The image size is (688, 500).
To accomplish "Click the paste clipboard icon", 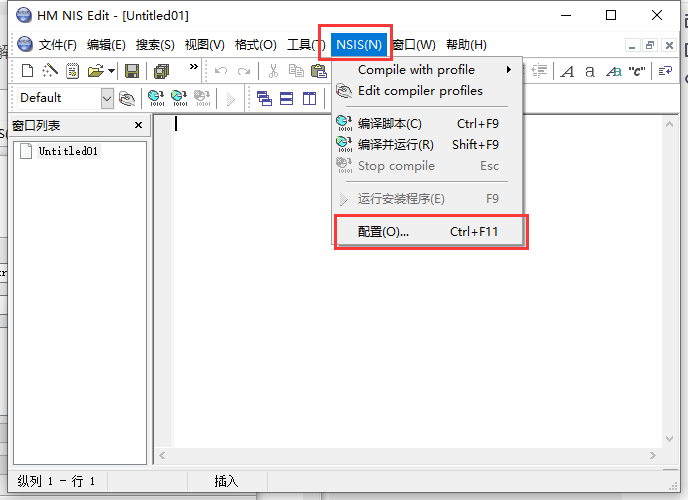I will pyautogui.click(x=319, y=71).
